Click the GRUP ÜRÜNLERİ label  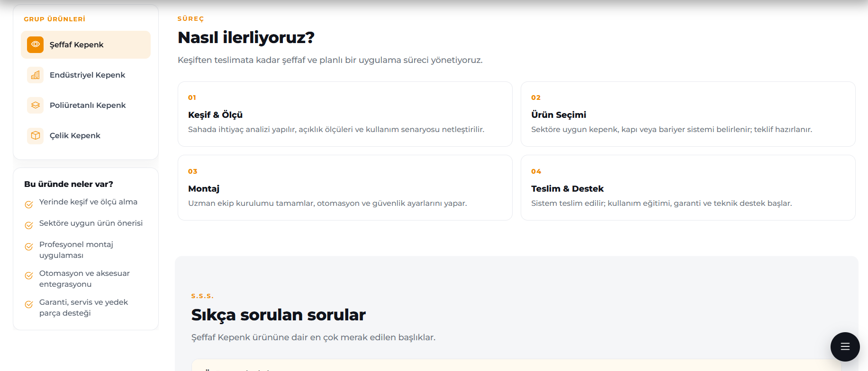click(54, 19)
